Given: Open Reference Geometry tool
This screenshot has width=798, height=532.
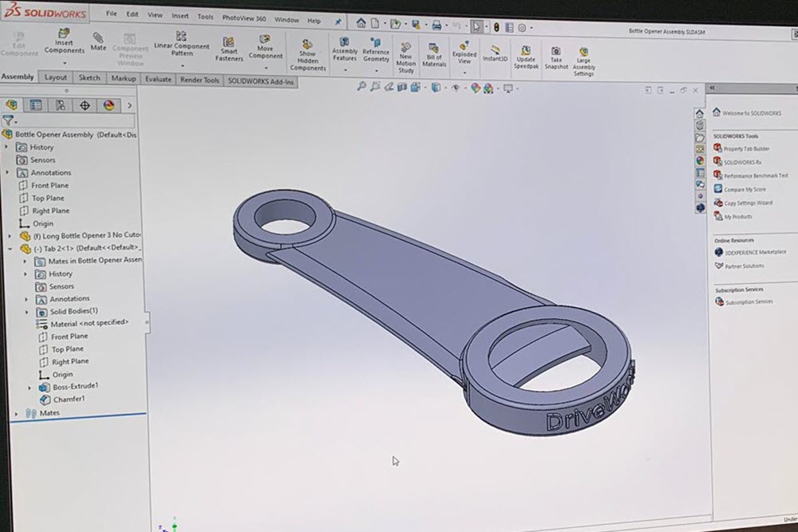Looking at the screenshot, I should tap(376, 50).
